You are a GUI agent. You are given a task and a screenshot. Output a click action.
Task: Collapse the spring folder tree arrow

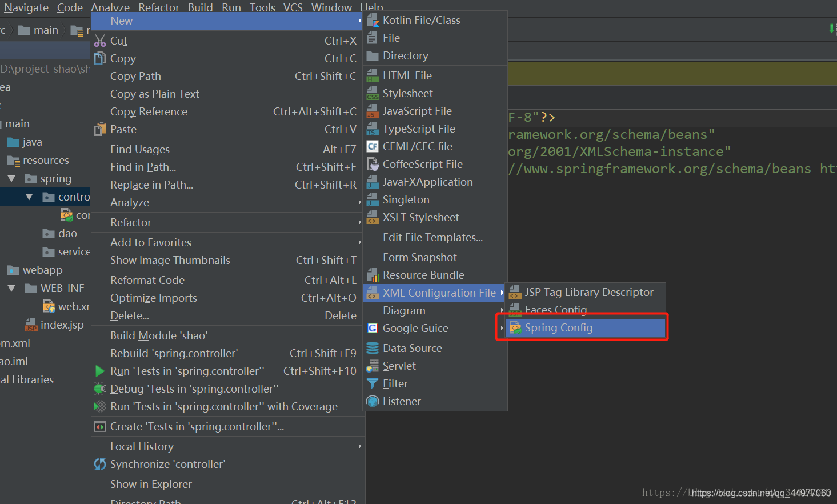click(11, 179)
